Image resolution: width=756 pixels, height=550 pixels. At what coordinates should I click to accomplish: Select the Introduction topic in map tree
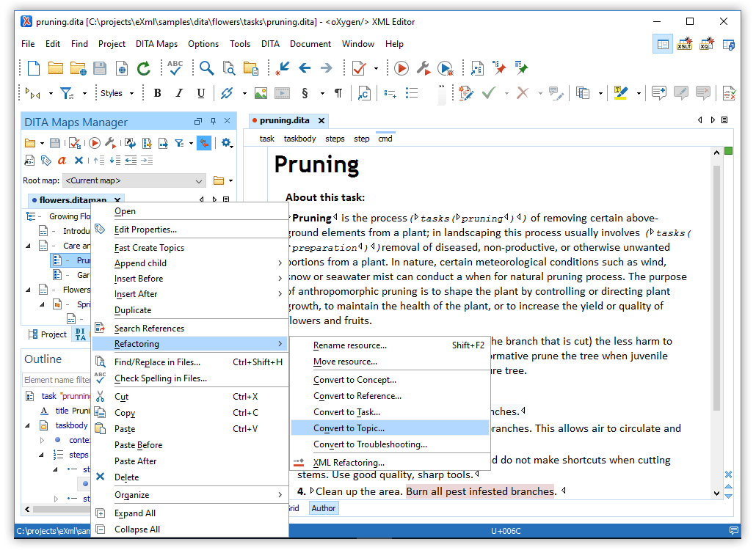[x=76, y=231]
